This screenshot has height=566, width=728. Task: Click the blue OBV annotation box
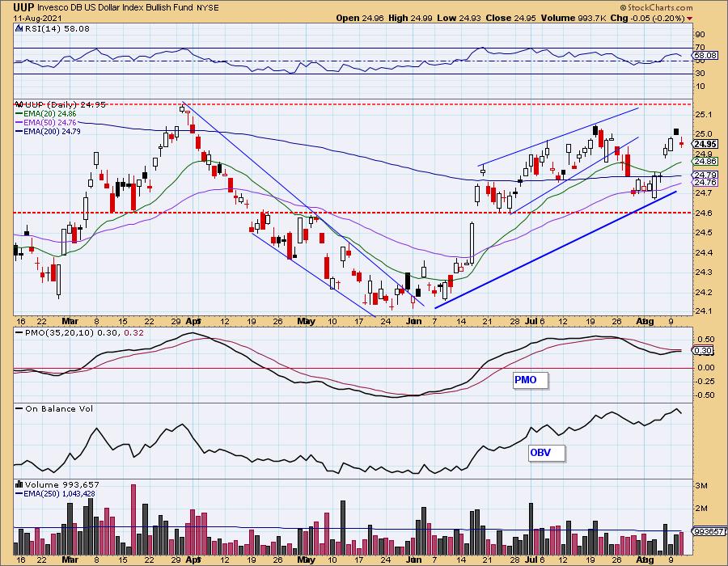click(x=547, y=453)
